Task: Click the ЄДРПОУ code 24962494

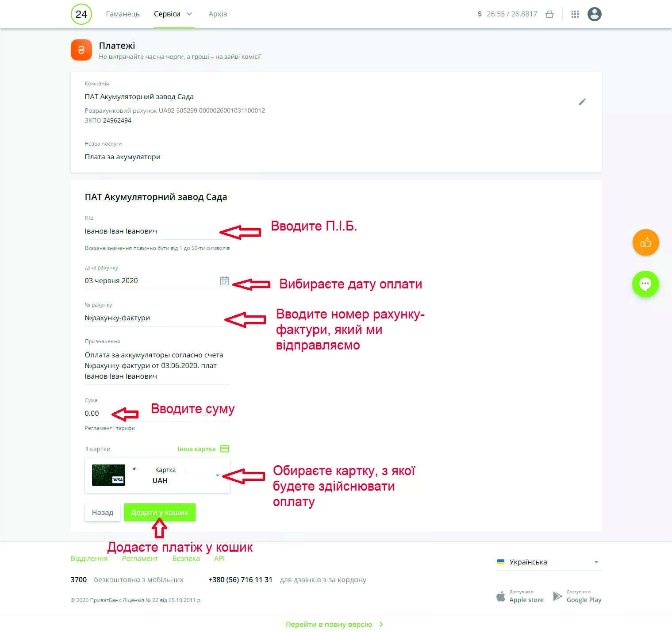Action: click(117, 120)
